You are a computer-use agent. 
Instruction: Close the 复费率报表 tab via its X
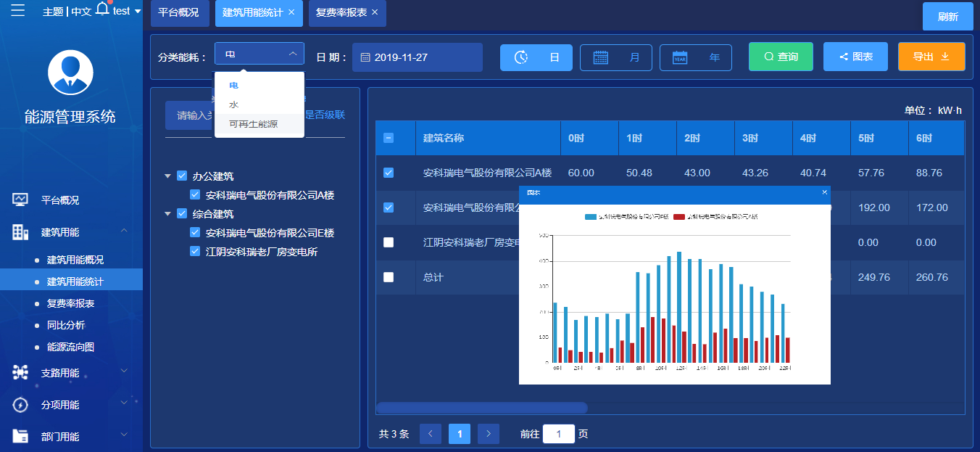(x=375, y=12)
